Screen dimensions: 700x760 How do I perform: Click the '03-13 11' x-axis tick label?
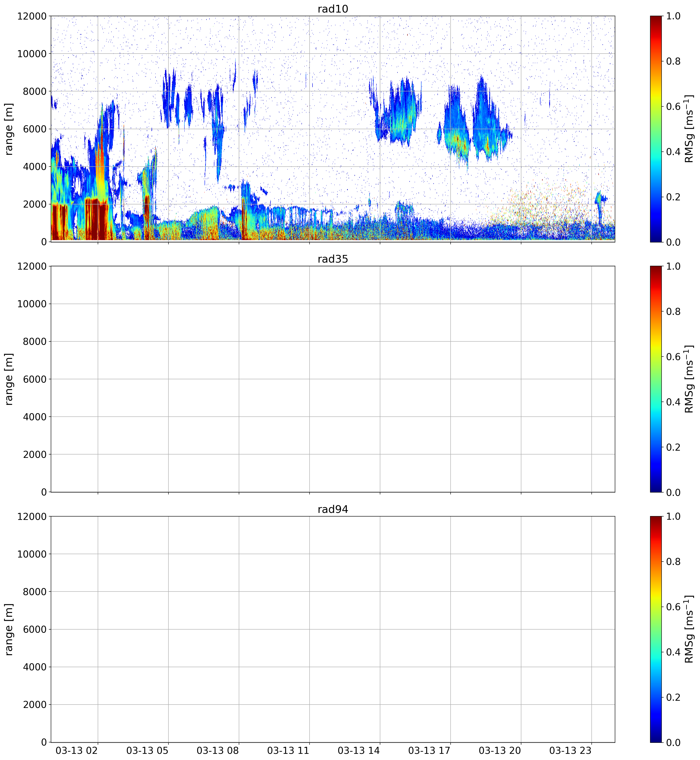(288, 750)
